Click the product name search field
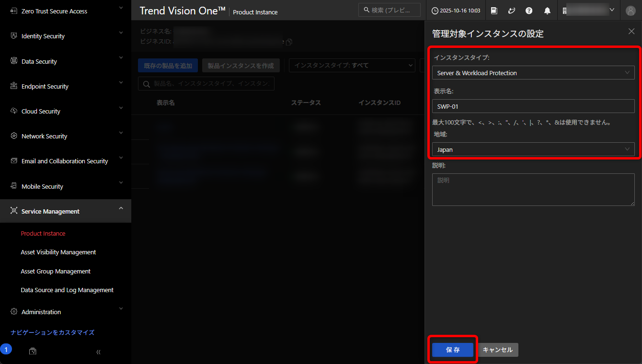The height and width of the screenshot is (364, 642). 206,84
